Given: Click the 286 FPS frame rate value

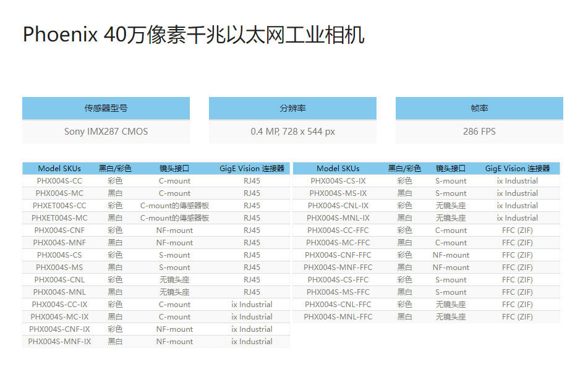Looking at the screenshot, I should pyautogui.click(x=479, y=132).
